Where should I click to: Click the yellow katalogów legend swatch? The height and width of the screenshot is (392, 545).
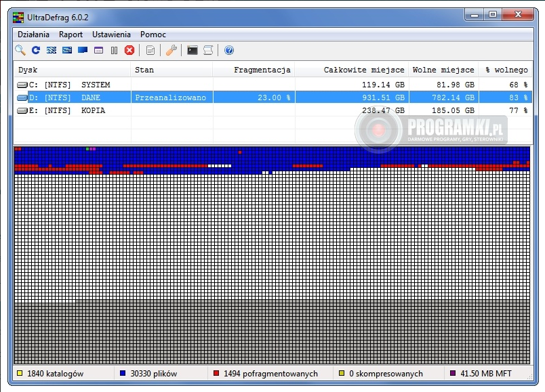click(x=20, y=373)
